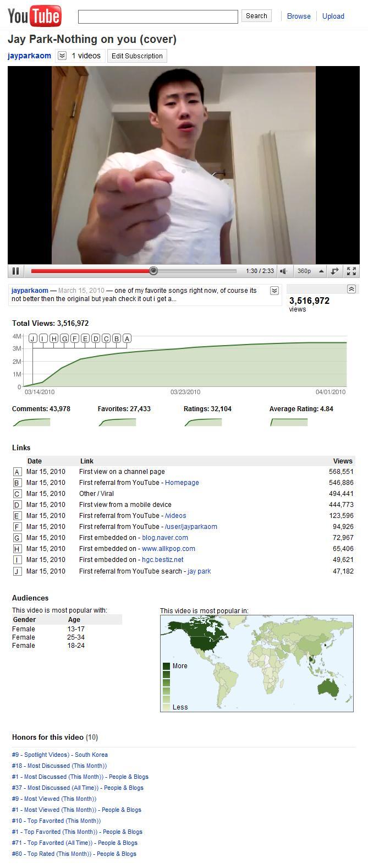
Task: Select marker H on views graph
Action: click(54, 339)
